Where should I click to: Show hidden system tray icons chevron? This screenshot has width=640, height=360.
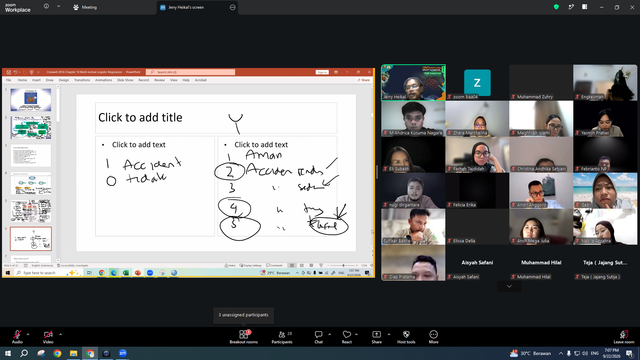click(x=561, y=353)
